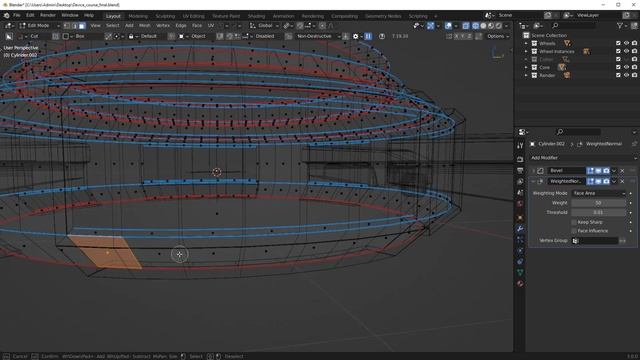Viewport: 640px width, 360px height.
Task: Open Global transform orientation dropdown
Action: pyautogui.click(x=264, y=25)
